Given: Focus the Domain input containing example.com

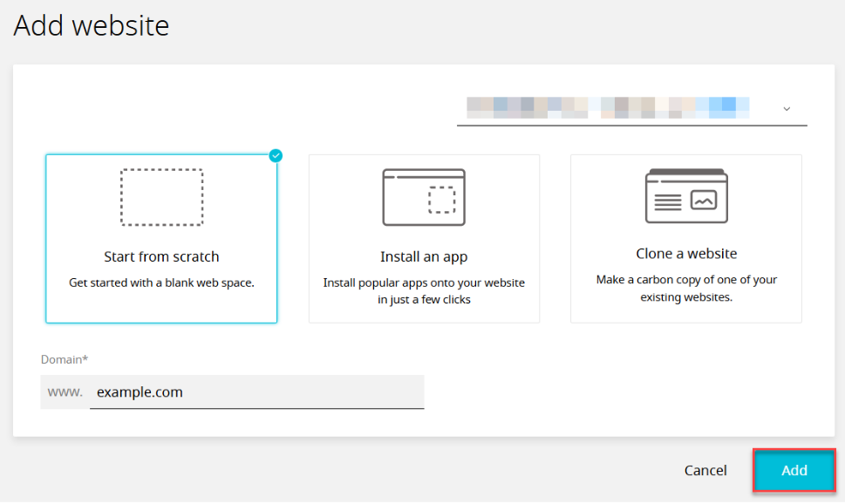Looking at the screenshot, I should click(x=256, y=392).
